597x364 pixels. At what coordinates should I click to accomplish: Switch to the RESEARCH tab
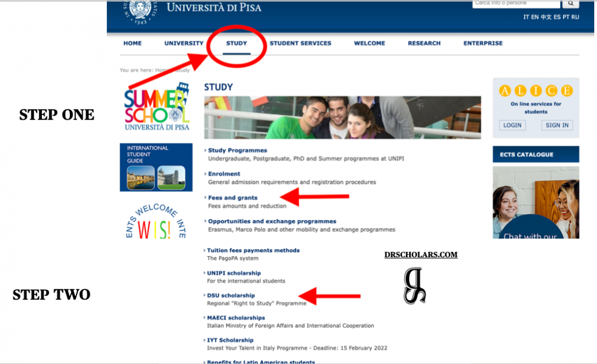[424, 43]
